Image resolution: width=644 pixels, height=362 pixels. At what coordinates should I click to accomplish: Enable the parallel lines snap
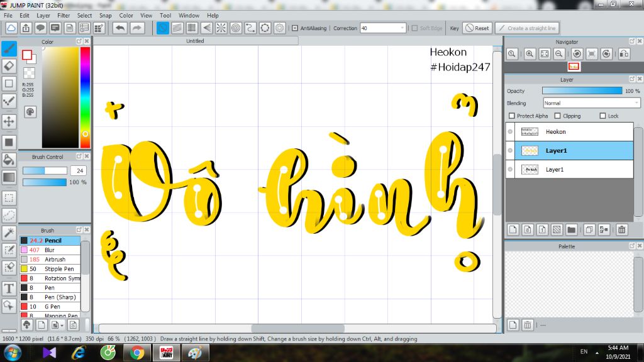(177, 28)
